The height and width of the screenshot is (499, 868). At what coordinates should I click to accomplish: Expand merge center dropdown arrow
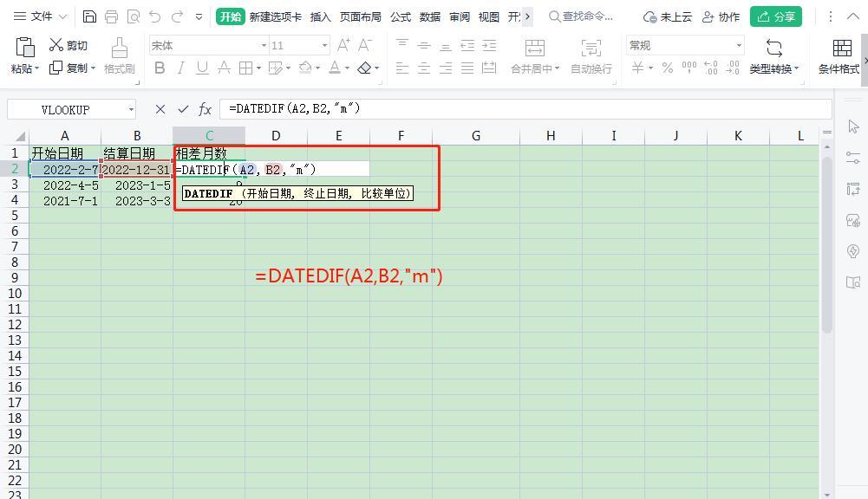click(557, 68)
